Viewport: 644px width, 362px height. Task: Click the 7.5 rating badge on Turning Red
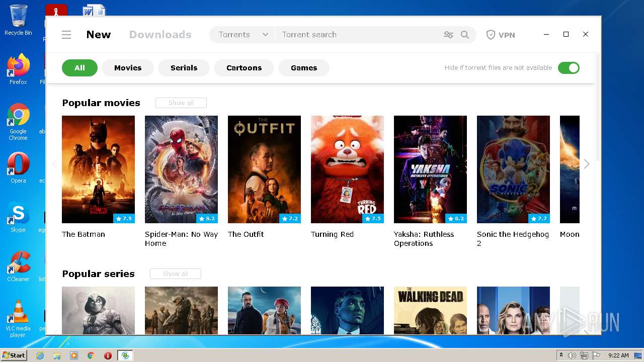point(373,219)
